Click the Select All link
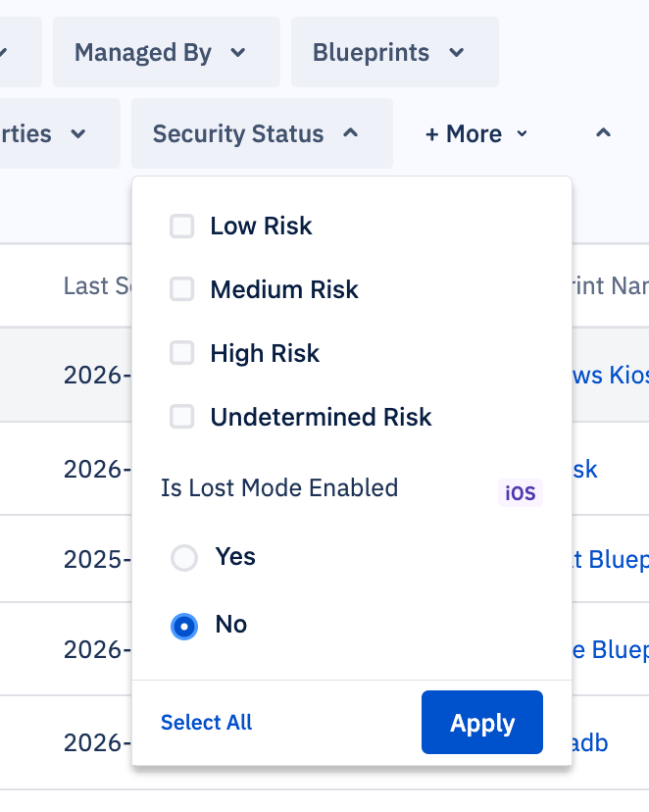The width and height of the screenshot is (649, 812). [x=206, y=723]
